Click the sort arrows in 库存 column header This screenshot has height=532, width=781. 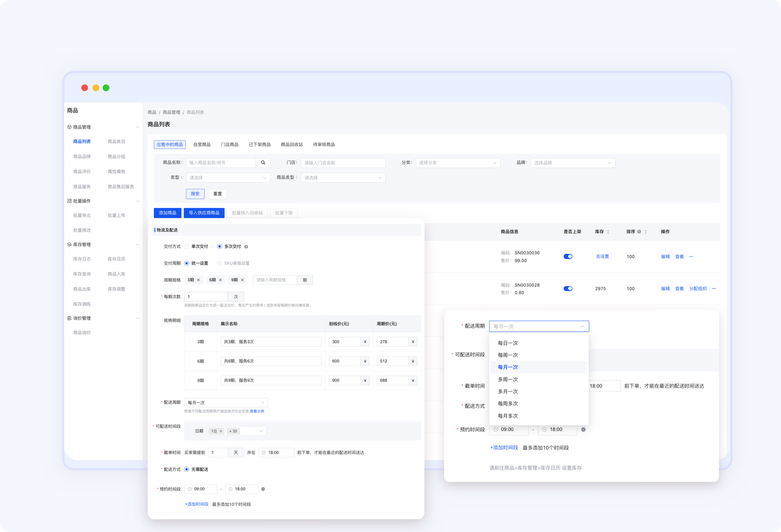[608, 232]
